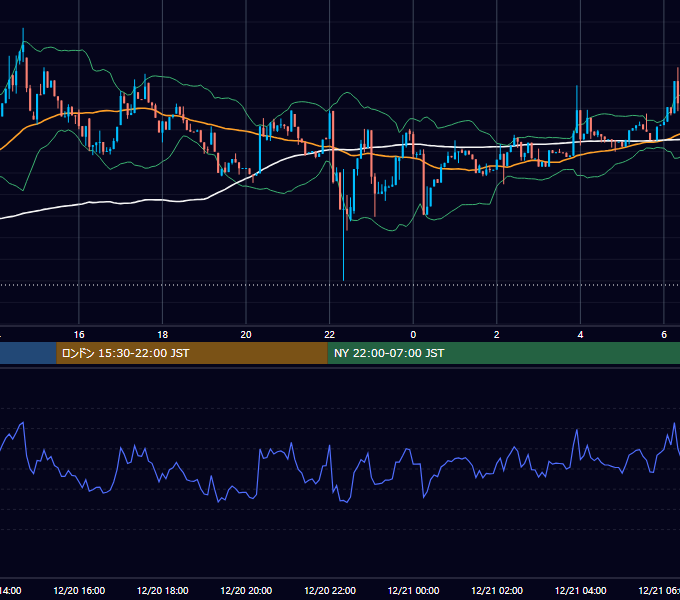Click the 6 hour label on the upper axis
The image size is (680, 600).
click(664, 335)
